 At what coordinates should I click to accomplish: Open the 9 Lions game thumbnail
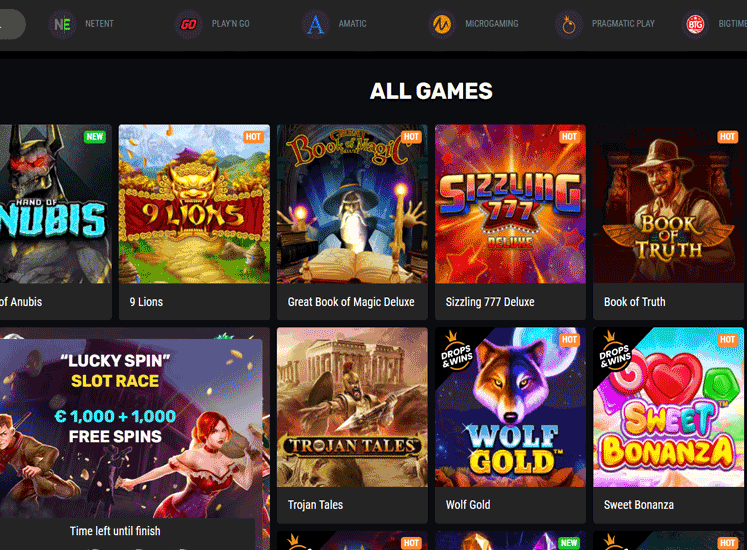click(194, 204)
